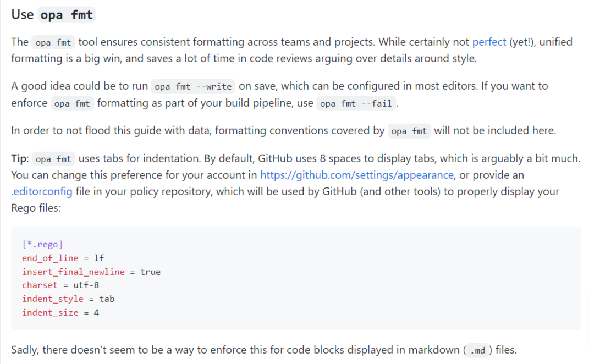
Task: Click the first opa fmt inline code
Action: point(53,41)
